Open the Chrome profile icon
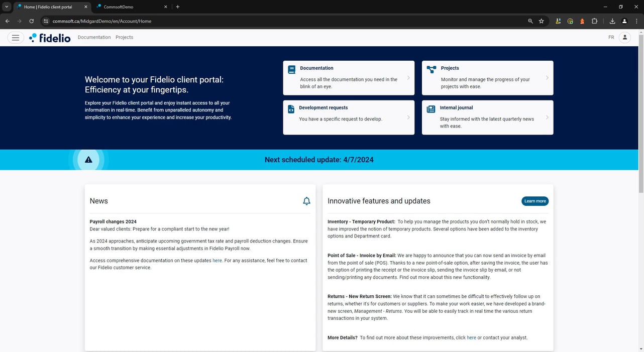The image size is (644, 352). click(x=624, y=21)
